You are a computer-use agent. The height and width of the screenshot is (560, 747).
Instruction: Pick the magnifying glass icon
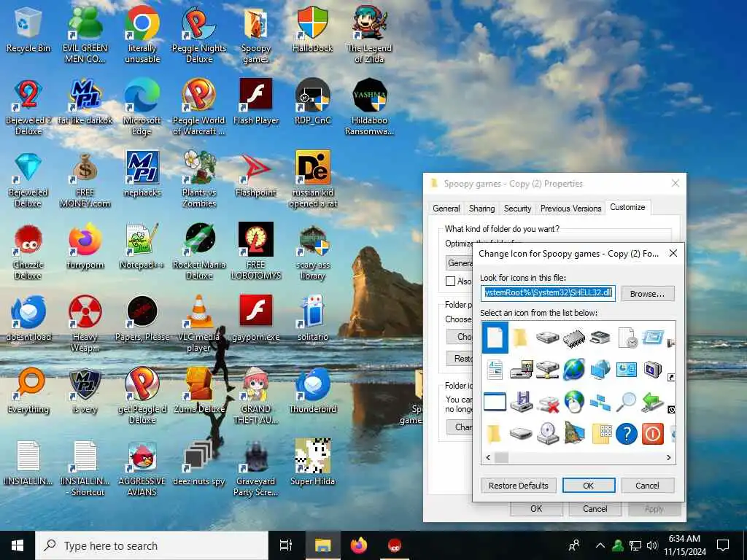pyautogui.click(x=626, y=402)
